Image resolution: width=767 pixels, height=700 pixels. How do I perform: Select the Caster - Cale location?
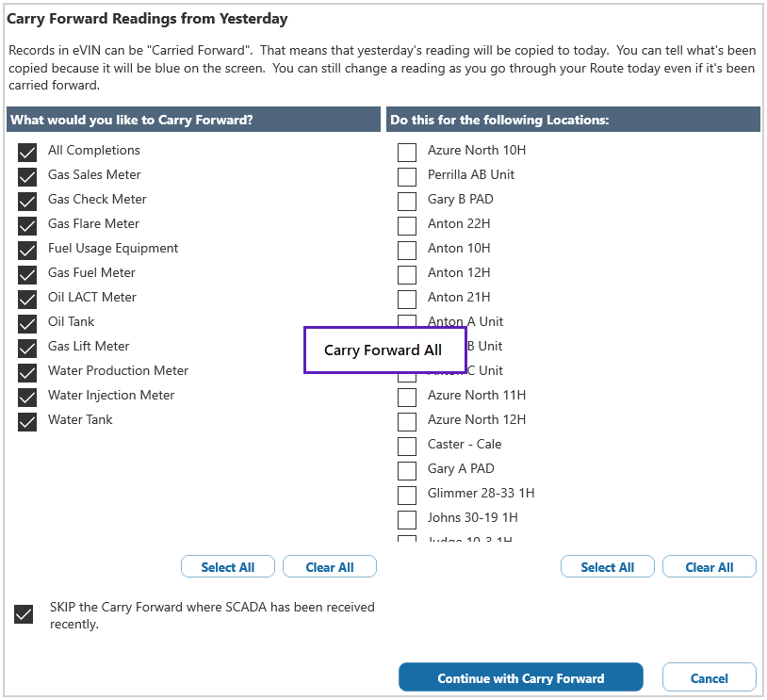(x=407, y=446)
